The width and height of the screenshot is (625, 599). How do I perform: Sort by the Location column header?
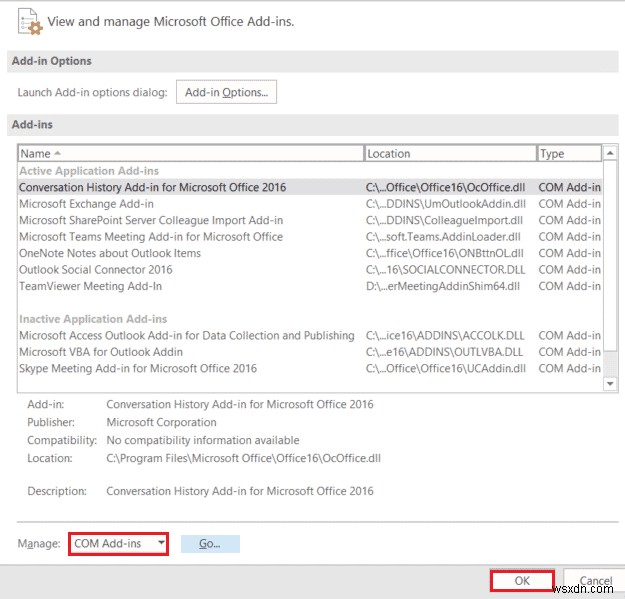pyautogui.click(x=450, y=153)
